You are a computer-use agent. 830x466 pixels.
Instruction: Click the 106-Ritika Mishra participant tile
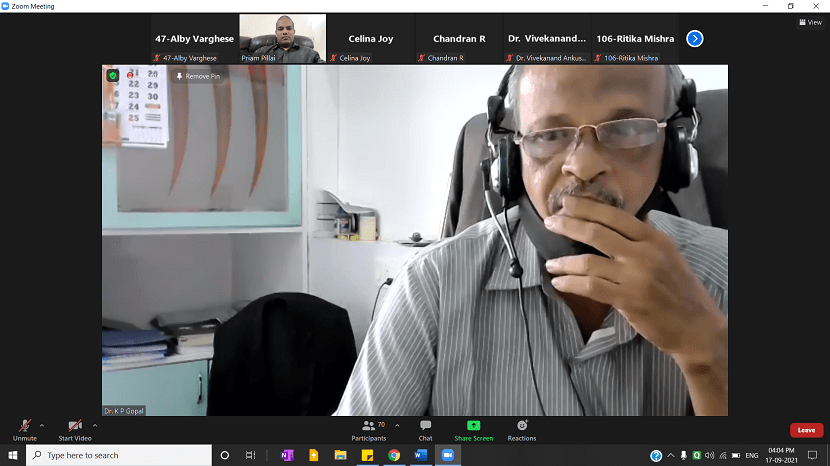coord(640,39)
